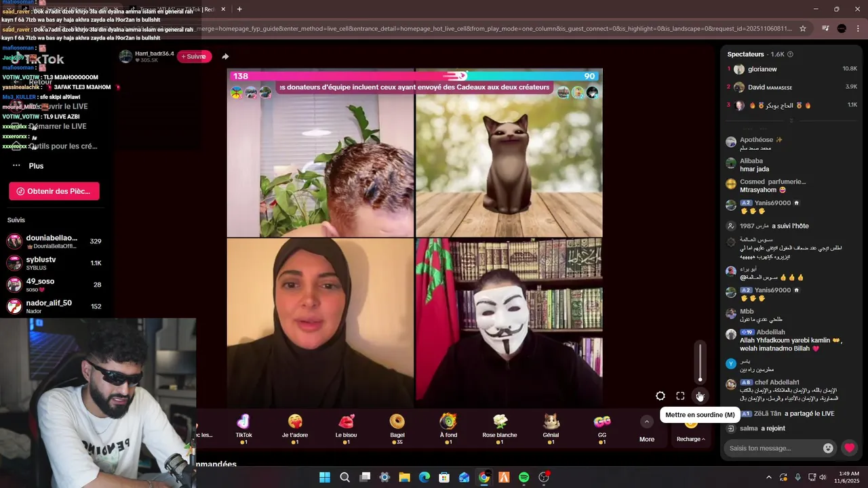Open Spotify from the taskbar
This screenshot has width=868, height=488.
[524, 477]
